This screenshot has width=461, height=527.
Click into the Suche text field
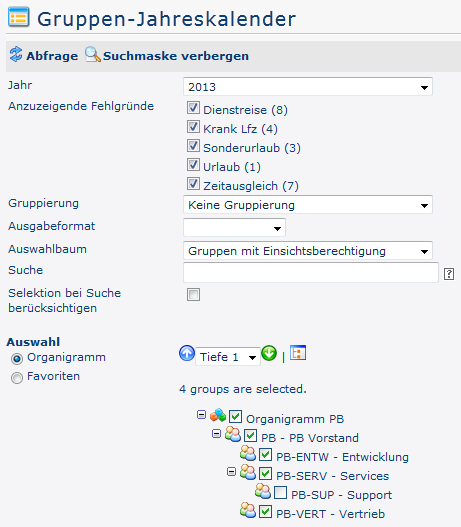coord(311,273)
